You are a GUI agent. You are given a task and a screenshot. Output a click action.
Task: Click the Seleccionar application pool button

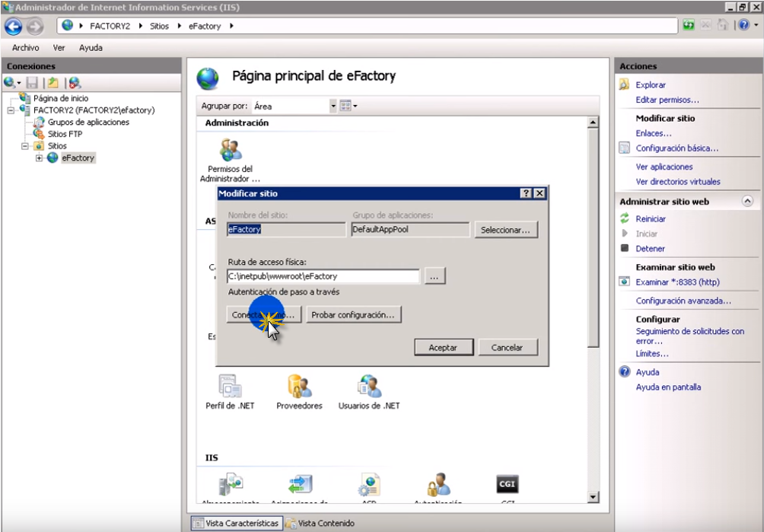click(505, 230)
